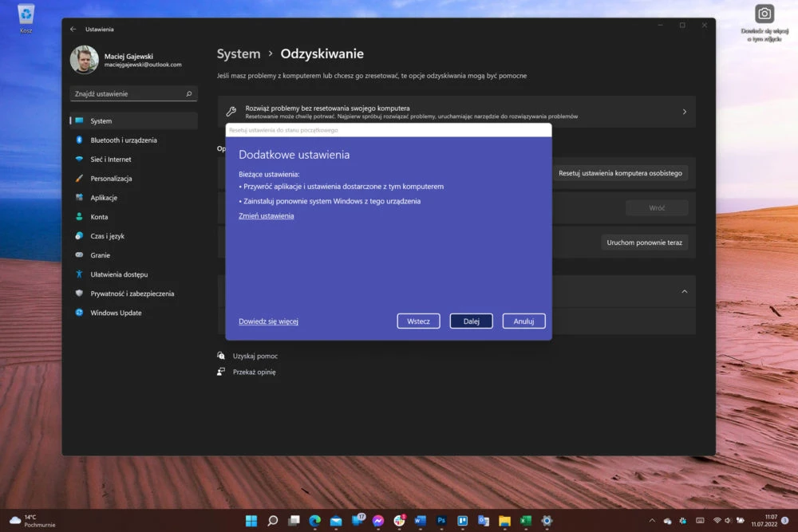
Task: Follow the 'Dowiedz się więcej' link
Action: click(x=268, y=321)
